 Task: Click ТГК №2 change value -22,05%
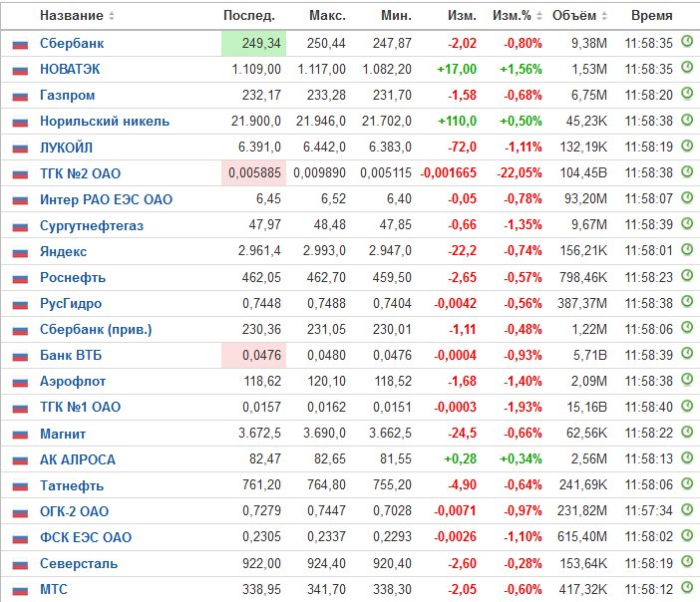(520, 173)
